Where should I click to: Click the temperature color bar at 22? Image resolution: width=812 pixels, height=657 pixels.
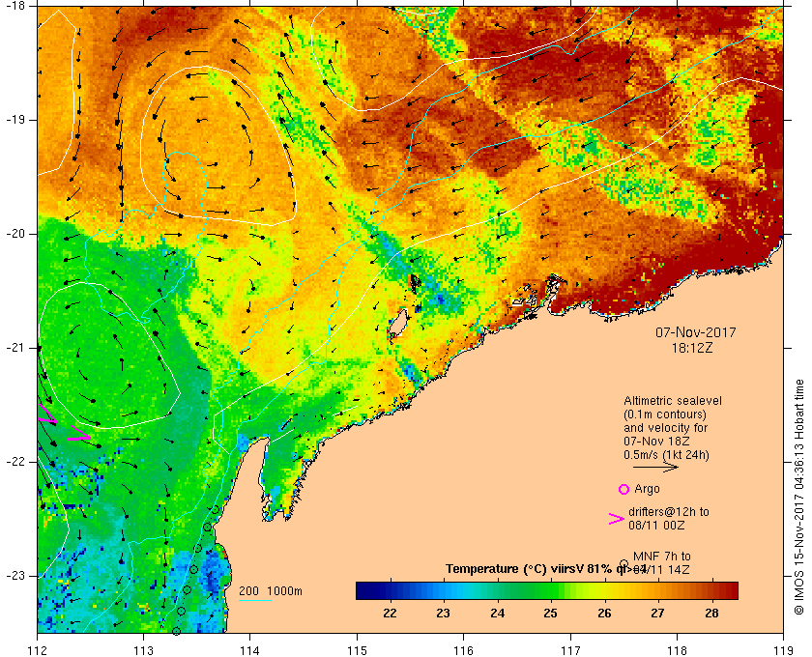click(x=390, y=590)
